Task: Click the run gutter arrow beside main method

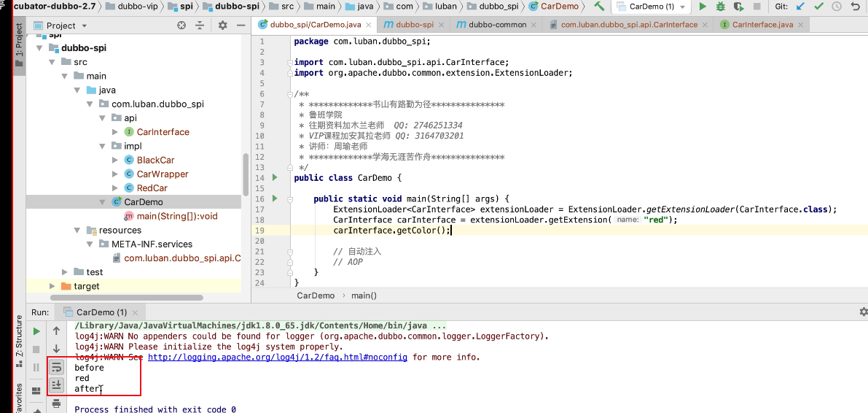Action: 275,198
